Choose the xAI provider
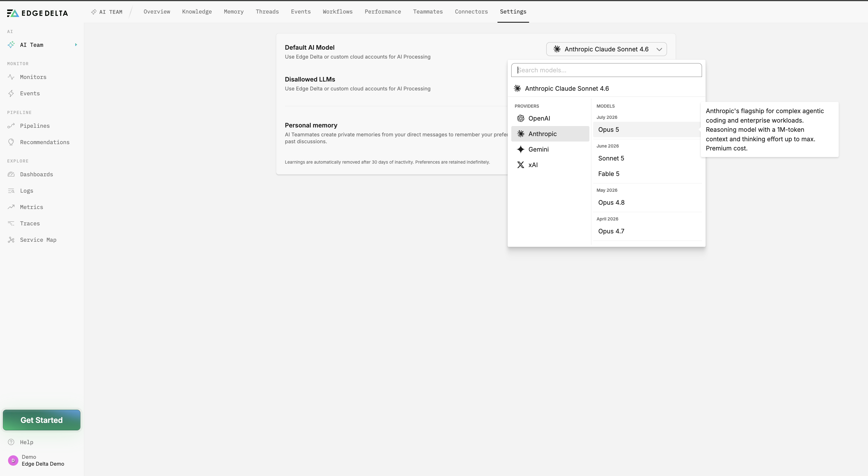 point(550,165)
